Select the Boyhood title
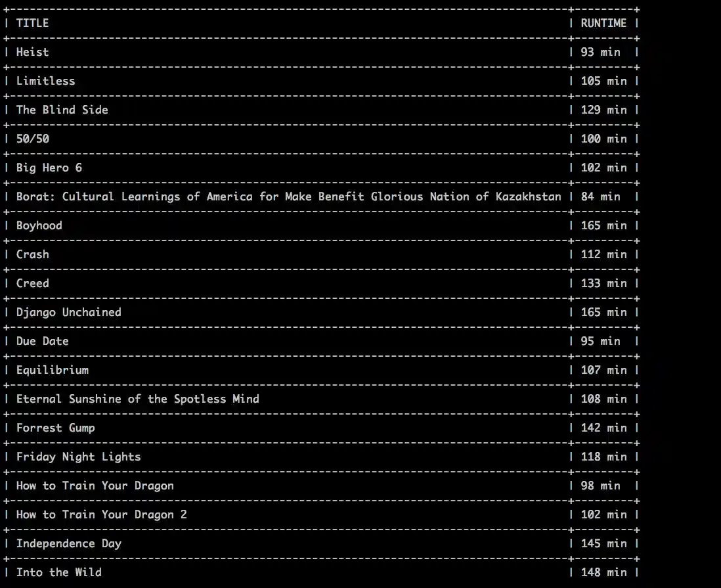 click(x=39, y=225)
